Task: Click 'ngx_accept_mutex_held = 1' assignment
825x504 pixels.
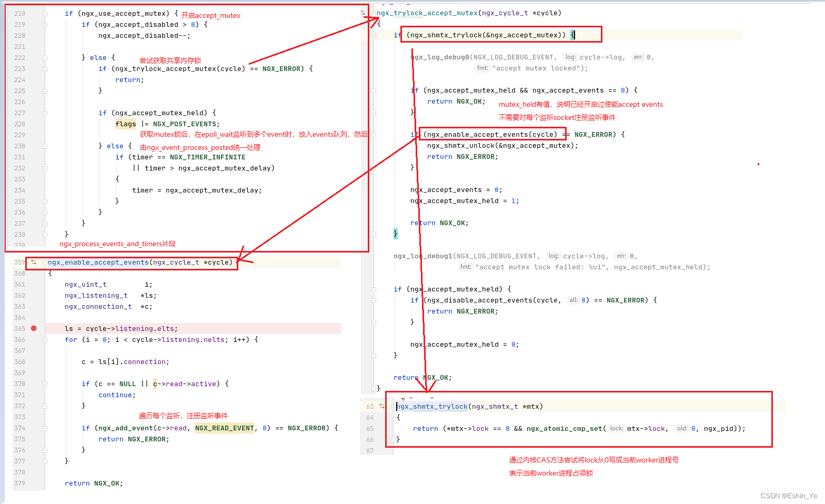Action: tap(462, 201)
